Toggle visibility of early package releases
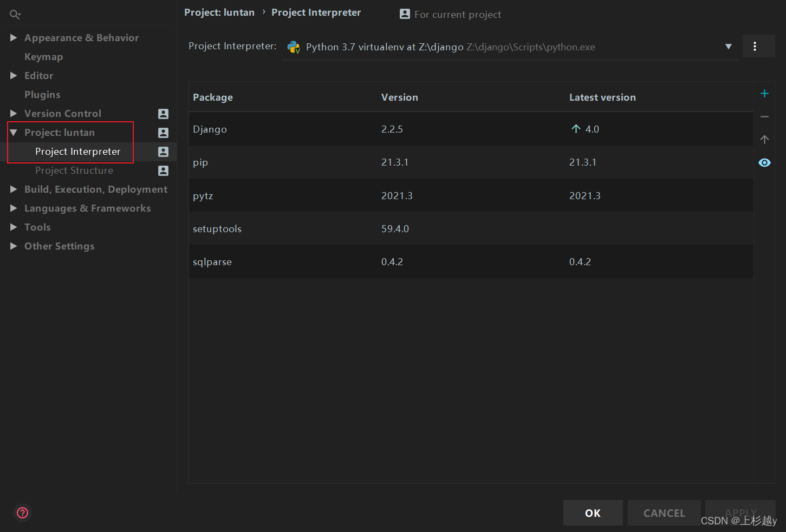Image resolution: width=786 pixels, height=532 pixels. coord(764,162)
